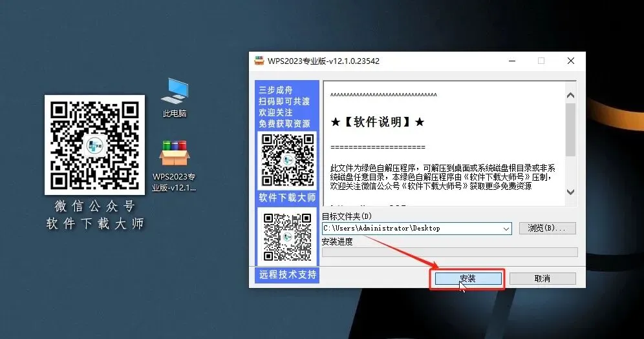Screen dimensions: 644x339
Task: Click the description scroll up arrow
Action: point(570,96)
